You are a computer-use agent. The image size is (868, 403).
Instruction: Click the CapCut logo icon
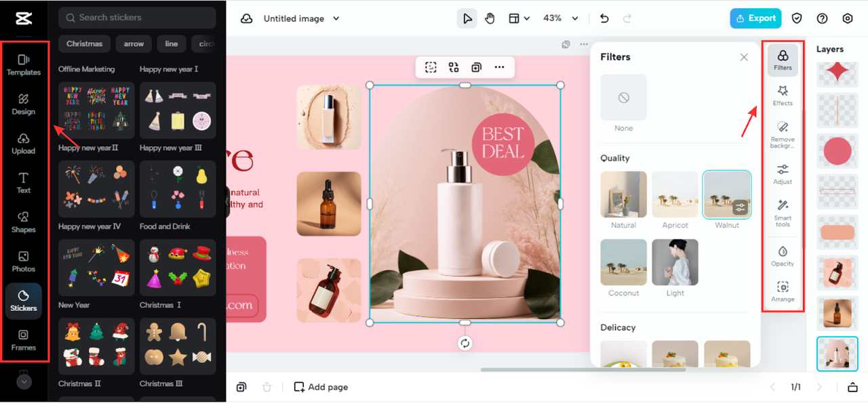pos(24,18)
